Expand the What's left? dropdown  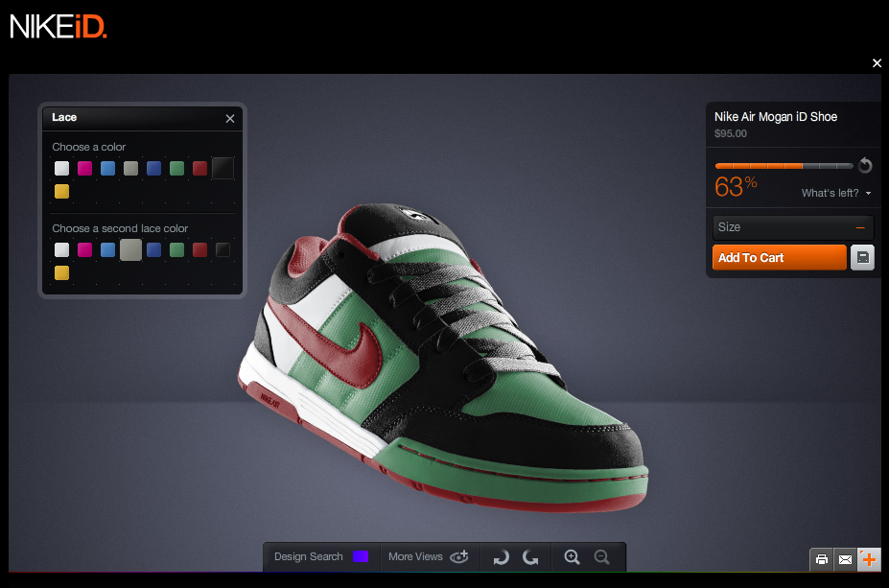836,194
